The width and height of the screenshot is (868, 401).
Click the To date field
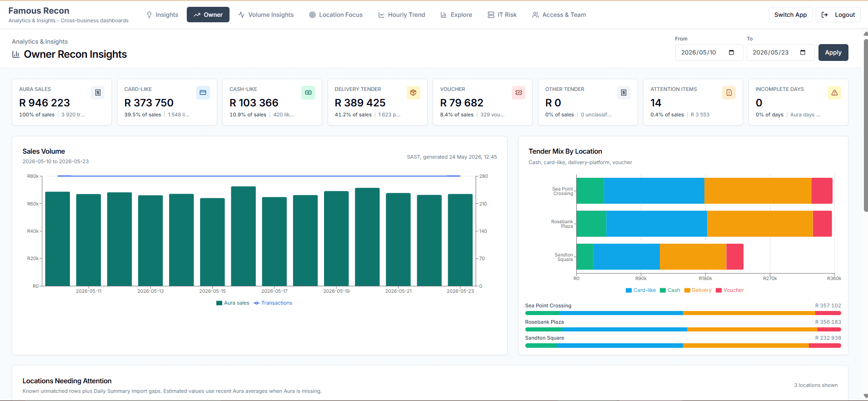click(780, 52)
